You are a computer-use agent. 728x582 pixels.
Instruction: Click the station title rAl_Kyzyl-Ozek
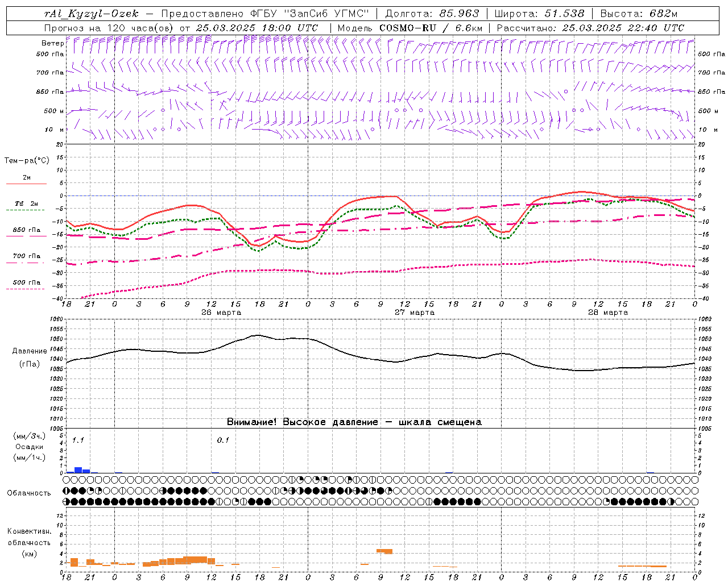point(91,14)
